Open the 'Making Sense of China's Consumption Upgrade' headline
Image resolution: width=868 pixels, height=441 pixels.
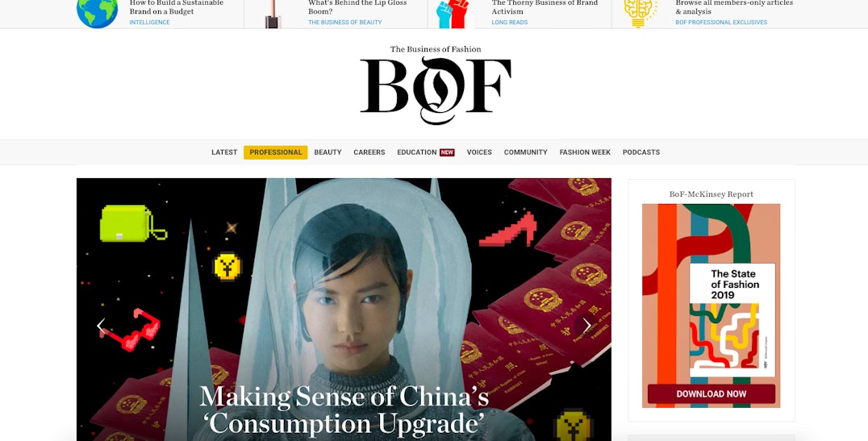(x=344, y=410)
